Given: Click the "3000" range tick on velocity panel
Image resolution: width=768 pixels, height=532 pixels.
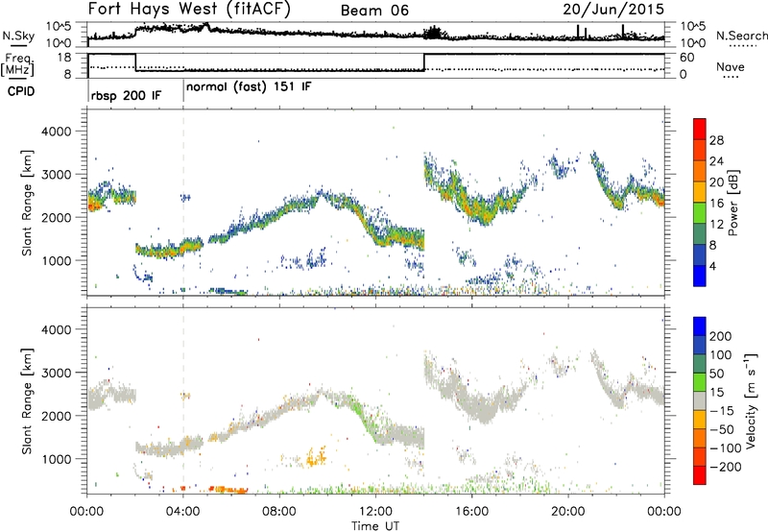Looking at the screenshot, I should click(56, 373).
